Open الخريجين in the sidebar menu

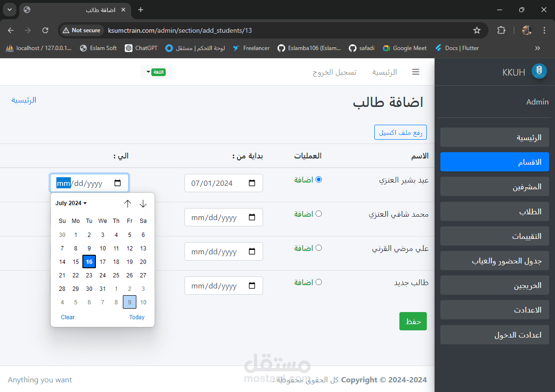(494, 285)
